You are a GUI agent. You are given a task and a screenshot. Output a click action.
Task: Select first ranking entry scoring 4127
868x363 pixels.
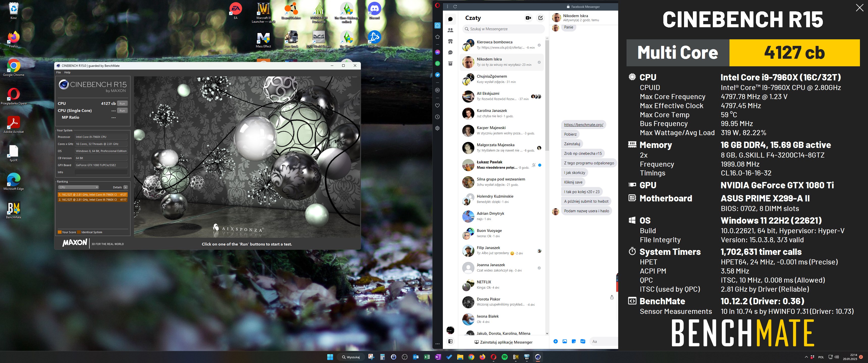tap(92, 194)
